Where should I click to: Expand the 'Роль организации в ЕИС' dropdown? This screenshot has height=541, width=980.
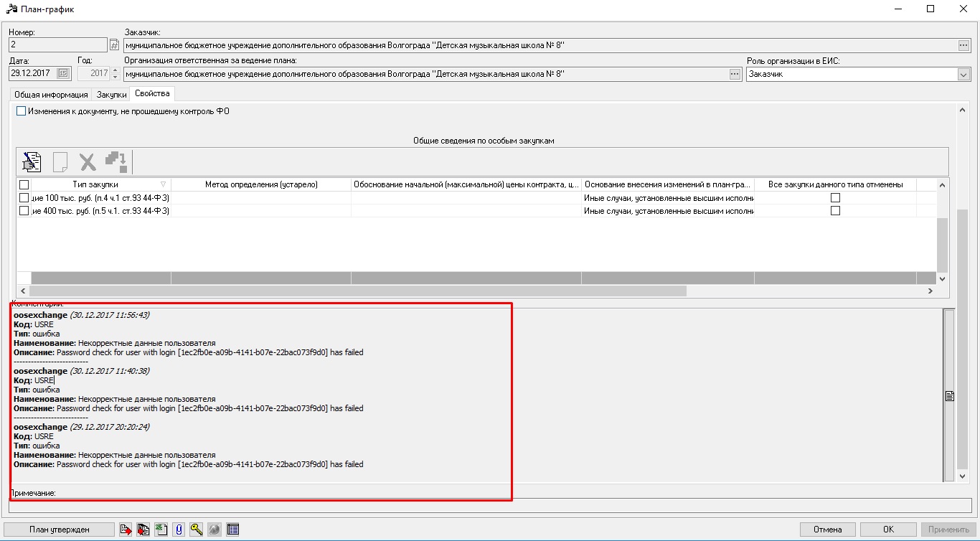(963, 74)
